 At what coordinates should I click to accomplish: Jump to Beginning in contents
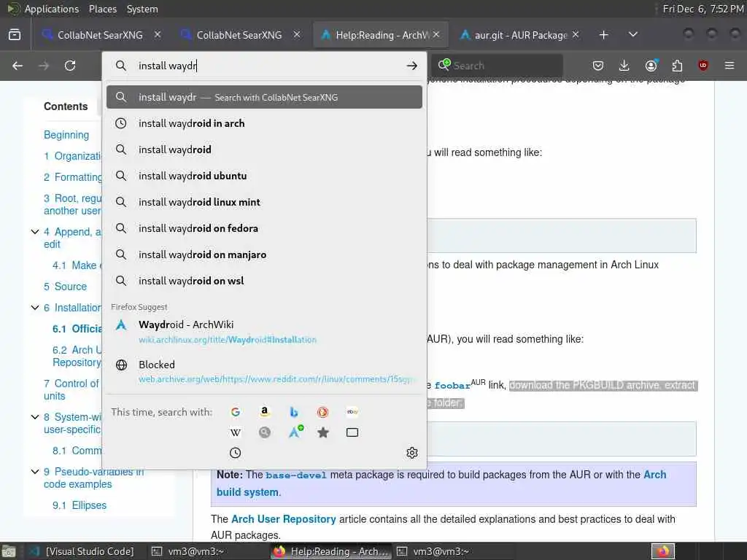coord(66,135)
